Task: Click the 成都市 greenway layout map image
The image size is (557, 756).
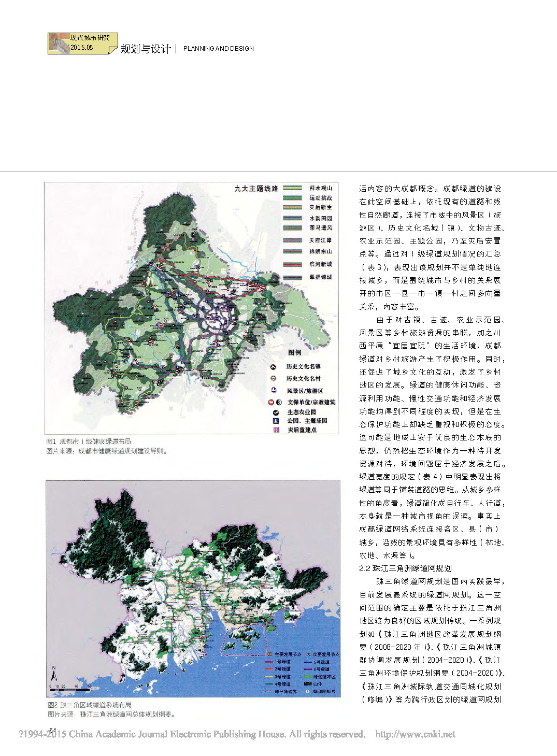Action: (191, 308)
